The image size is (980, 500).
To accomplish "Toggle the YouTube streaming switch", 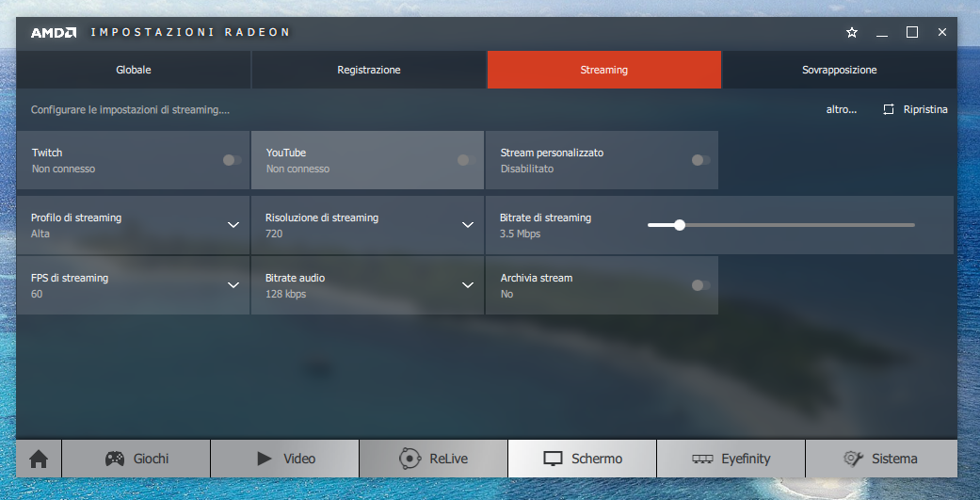I will [x=466, y=160].
